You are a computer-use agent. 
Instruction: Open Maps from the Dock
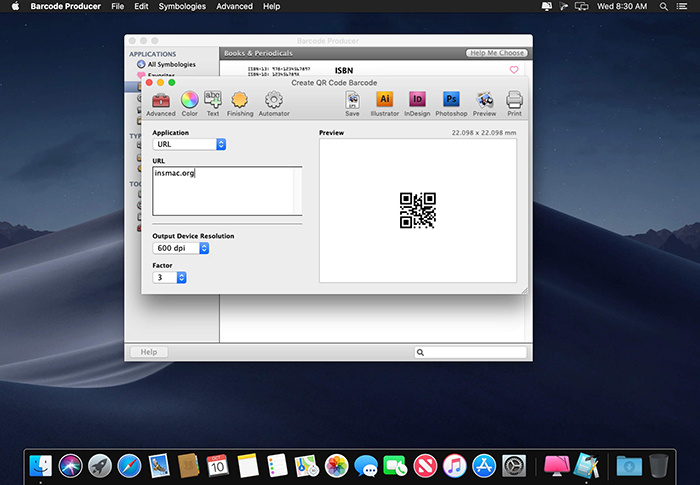pyautogui.click(x=307, y=466)
